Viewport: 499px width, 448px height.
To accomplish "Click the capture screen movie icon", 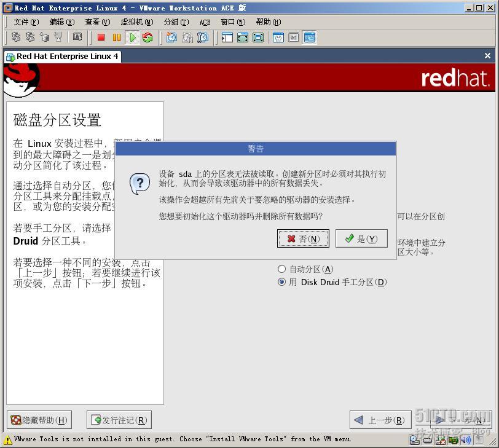I will pos(77,37).
